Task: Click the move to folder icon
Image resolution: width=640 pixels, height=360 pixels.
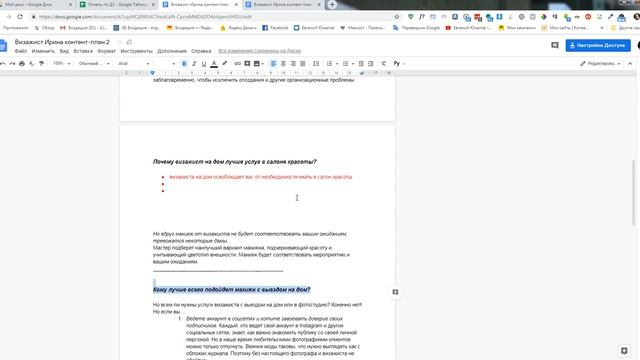Action: point(129,42)
